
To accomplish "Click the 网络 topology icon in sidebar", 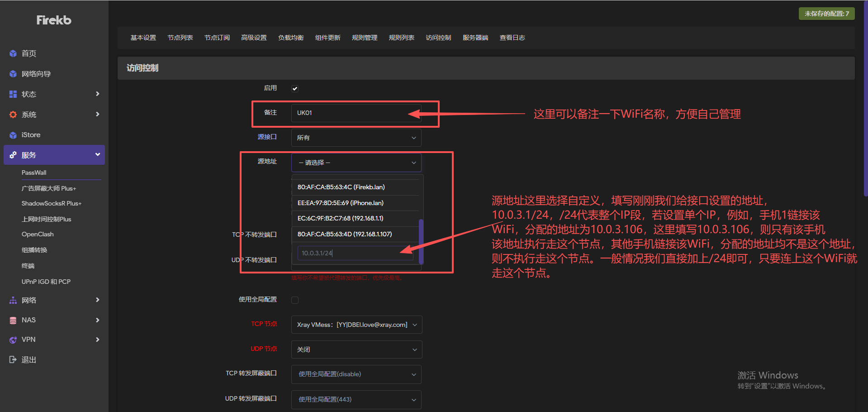I will point(13,300).
